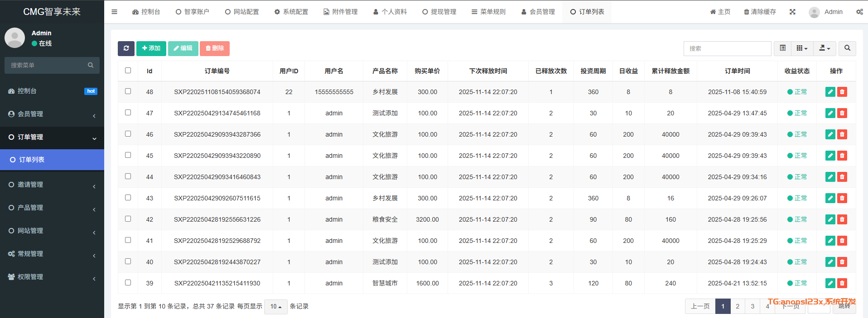The height and width of the screenshot is (318, 868).
Task: Open the columns visibility dropdown
Action: coord(802,48)
